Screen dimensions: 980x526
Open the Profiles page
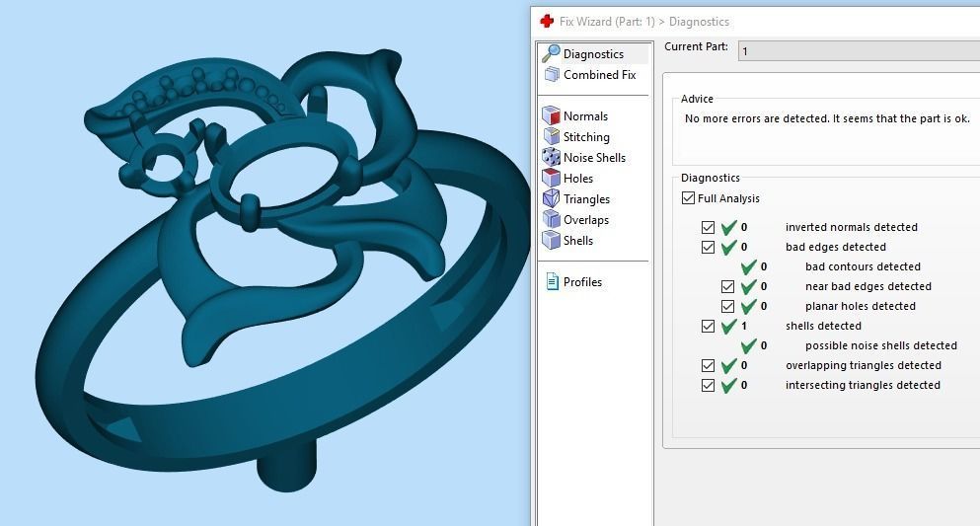point(582,281)
